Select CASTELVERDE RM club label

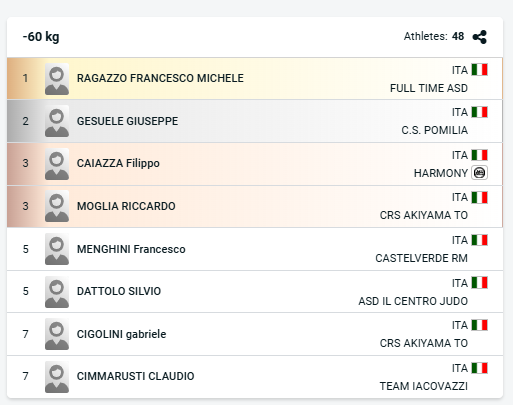click(x=421, y=258)
